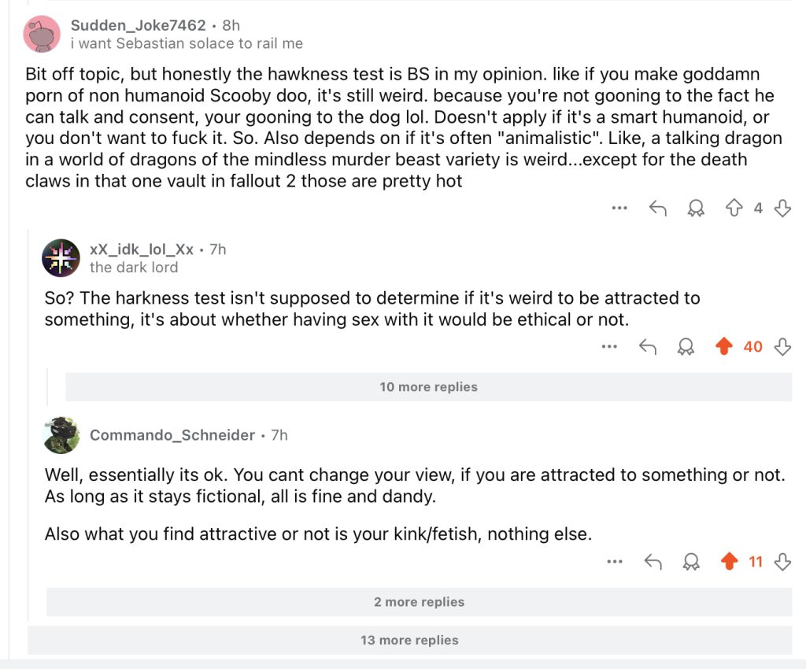
Task: Toggle downvote on xX_idk_lol_Xx's comment
Action: (782, 347)
